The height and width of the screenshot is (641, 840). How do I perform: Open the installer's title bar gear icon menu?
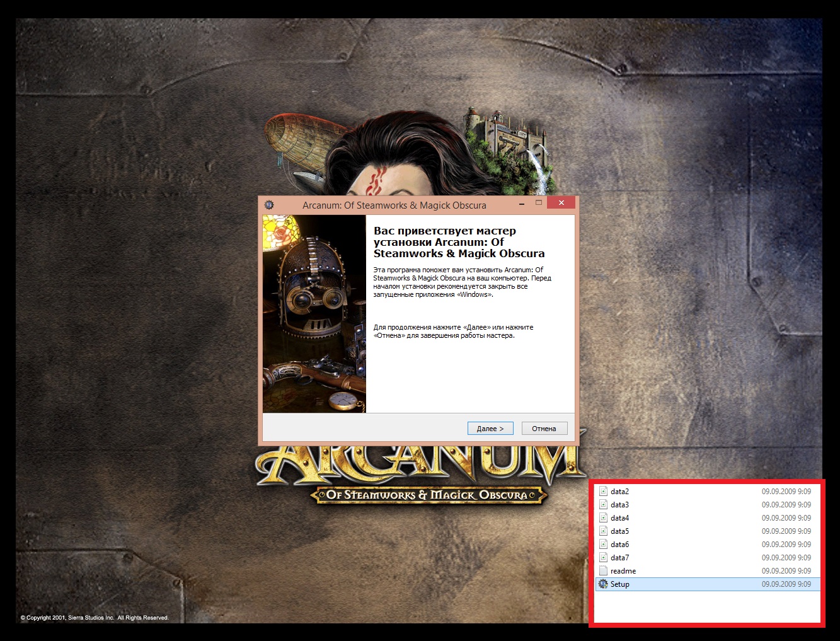(x=269, y=205)
